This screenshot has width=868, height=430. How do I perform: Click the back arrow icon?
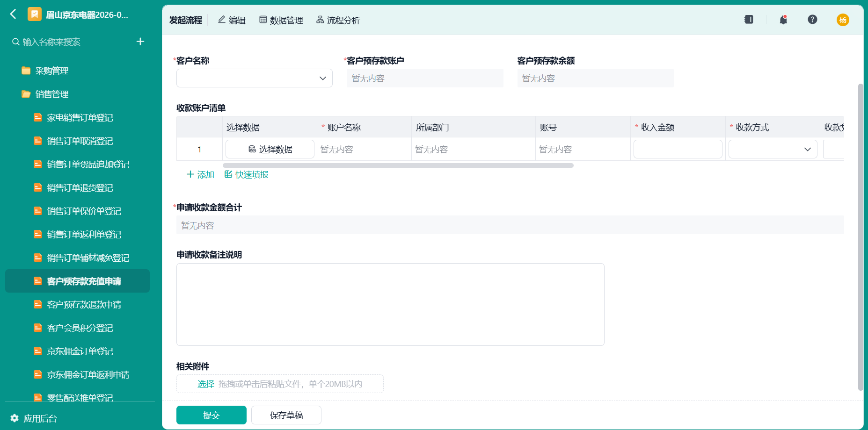pyautogui.click(x=13, y=14)
